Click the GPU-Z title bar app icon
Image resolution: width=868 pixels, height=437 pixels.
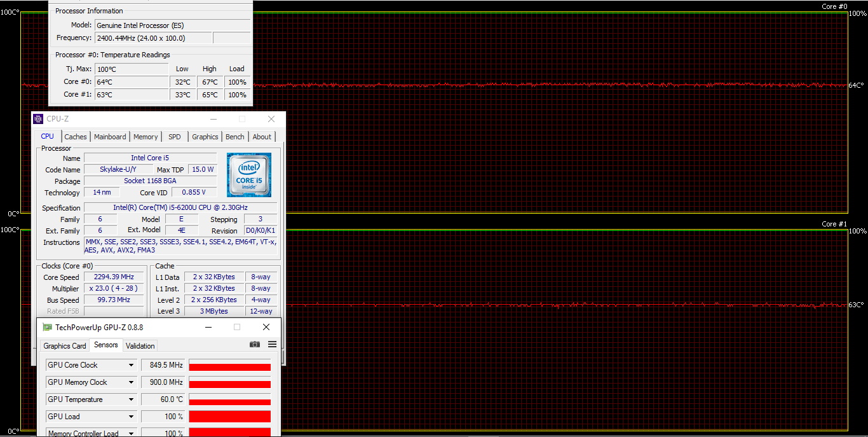tap(47, 327)
